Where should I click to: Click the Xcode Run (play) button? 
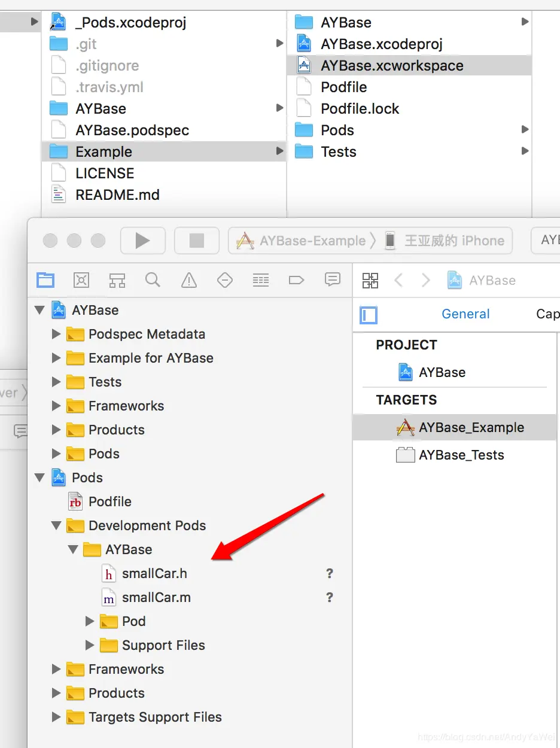142,241
